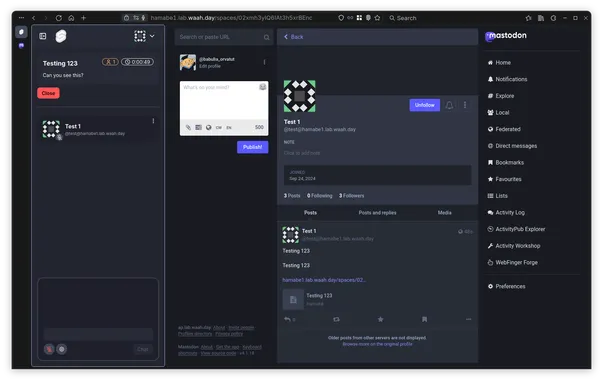Open the three-dot menu for participant Test 1

click(153, 121)
